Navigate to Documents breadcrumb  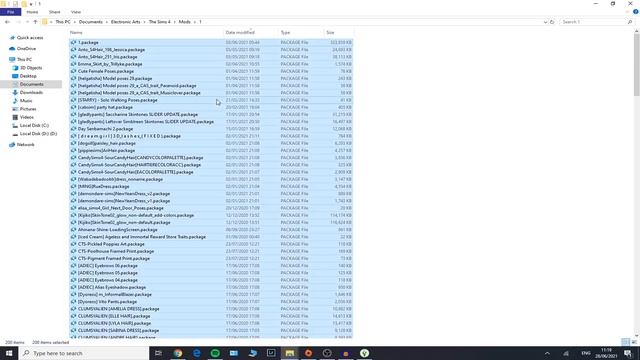pyautogui.click(x=91, y=22)
